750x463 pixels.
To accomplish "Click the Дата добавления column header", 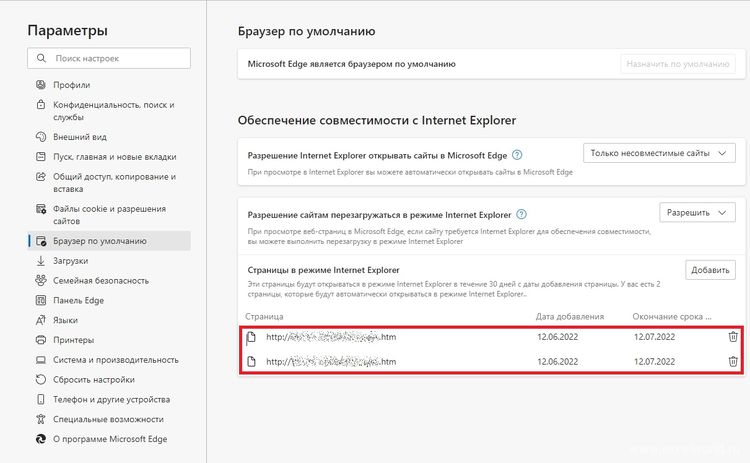I will pos(570,316).
